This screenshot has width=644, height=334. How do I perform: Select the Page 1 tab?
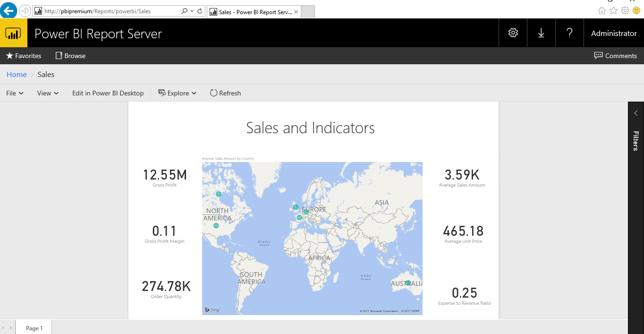coord(34,328)
